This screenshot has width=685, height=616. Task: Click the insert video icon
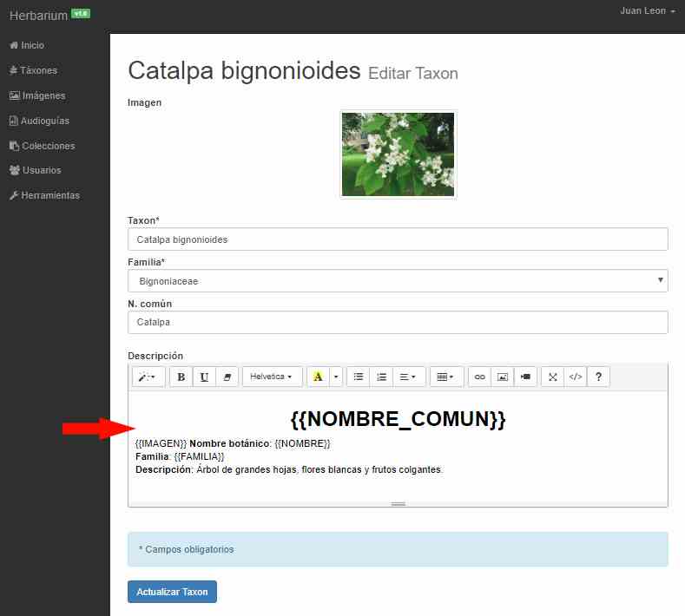pyautogui.click(x=525, y=377)
